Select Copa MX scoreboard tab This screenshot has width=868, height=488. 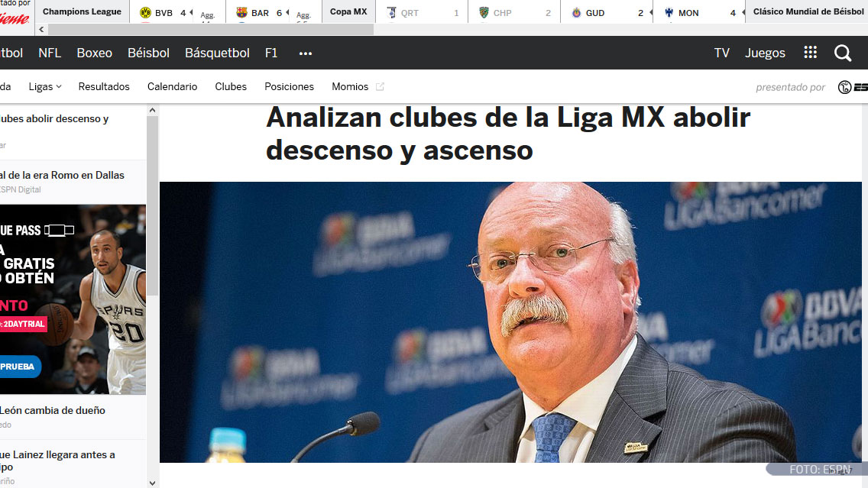pyautogui.click(x=348, y=11)
